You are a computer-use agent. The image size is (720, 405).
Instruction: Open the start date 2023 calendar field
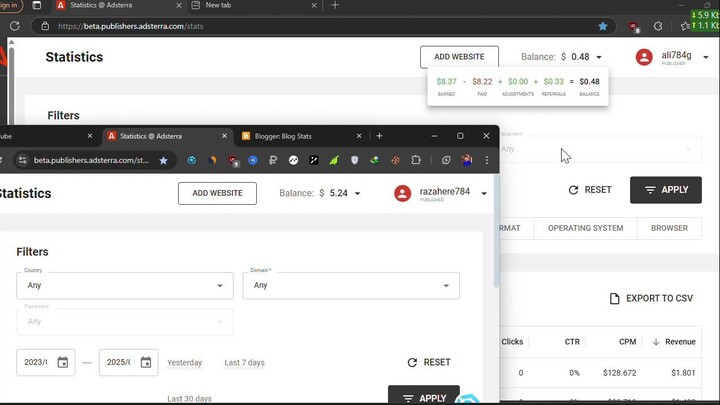point(45,362)
